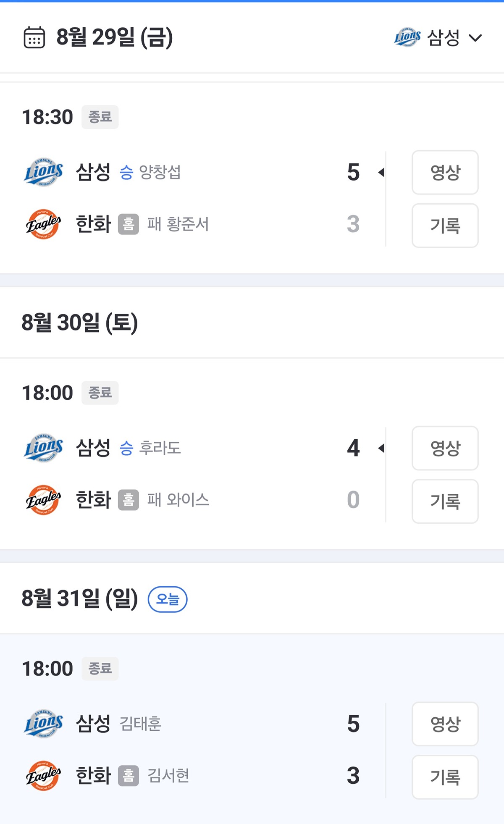View 기록 record for August 30 game
504x824 pixels.
point(445,501)
